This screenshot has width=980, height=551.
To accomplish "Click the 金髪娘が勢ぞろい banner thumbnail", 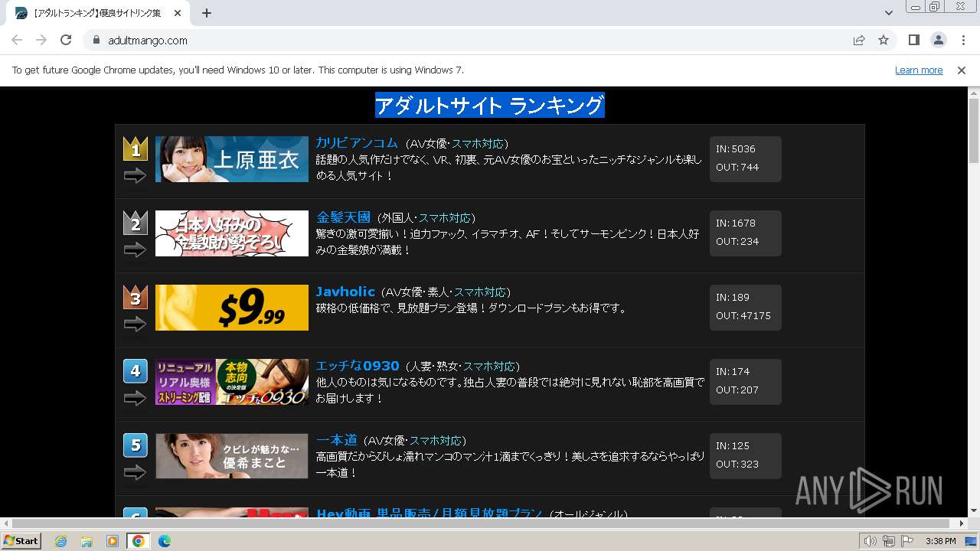I will click(x=232, y=233).
